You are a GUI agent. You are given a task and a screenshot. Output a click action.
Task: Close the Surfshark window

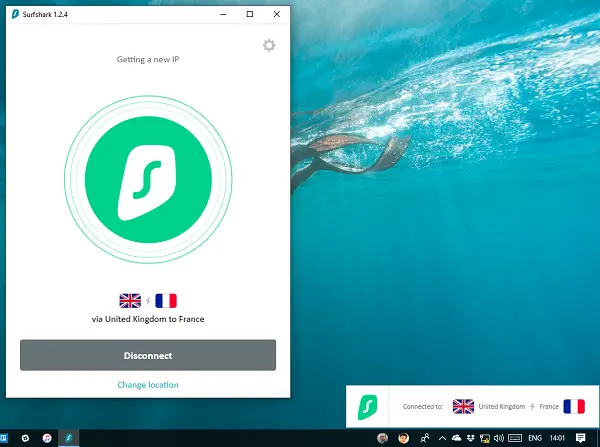[x=277, y=14]
